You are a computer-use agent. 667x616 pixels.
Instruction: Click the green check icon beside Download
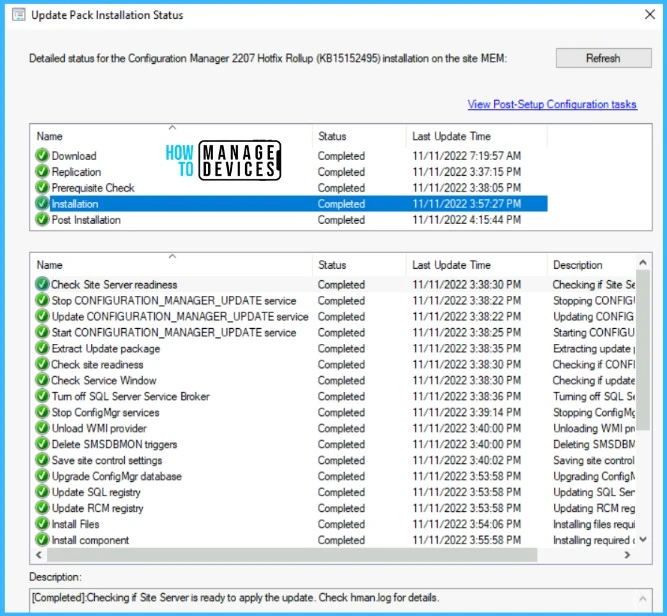click(x=42, y=155)
